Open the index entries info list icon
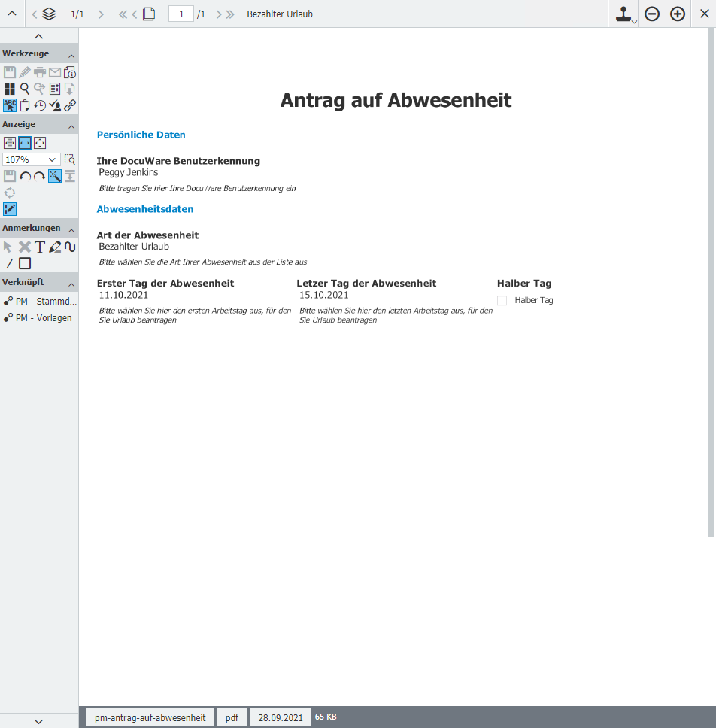 pos(55,89)
